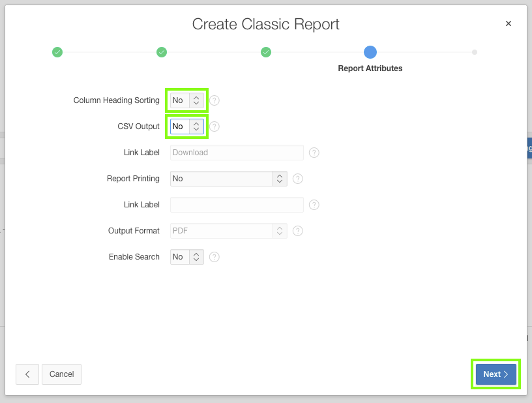Viewport: 532px width, 403px height.
Task: Click the back arrow navigation button
Action: point(27,374)
